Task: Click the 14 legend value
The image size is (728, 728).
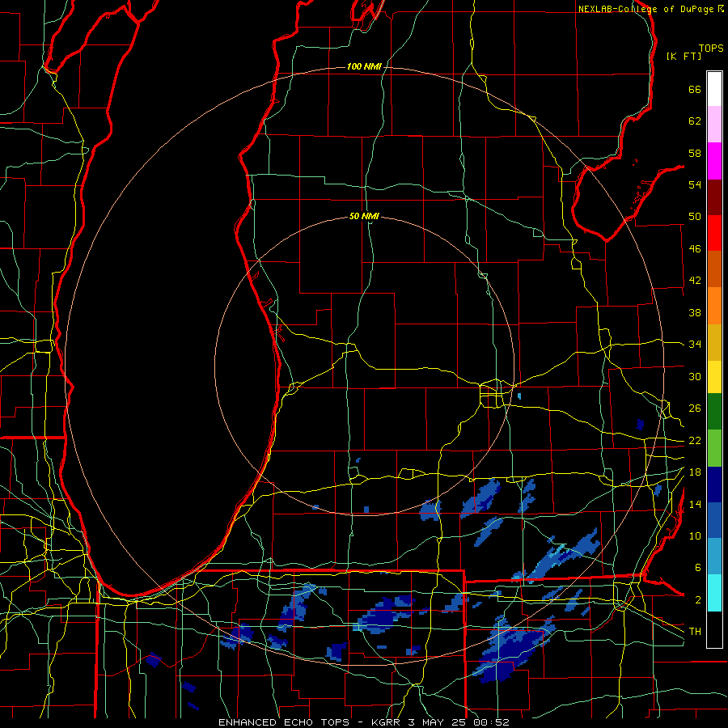Action: point(695,504)
